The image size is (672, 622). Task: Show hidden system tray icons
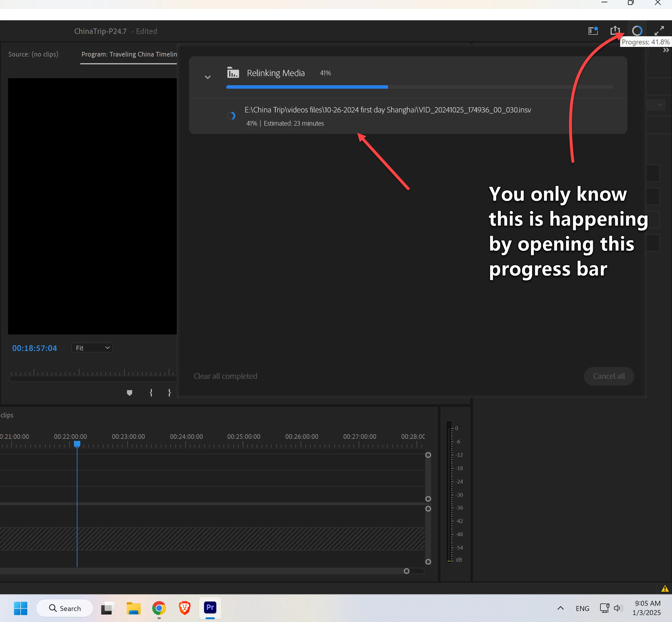tap(560, 608)
